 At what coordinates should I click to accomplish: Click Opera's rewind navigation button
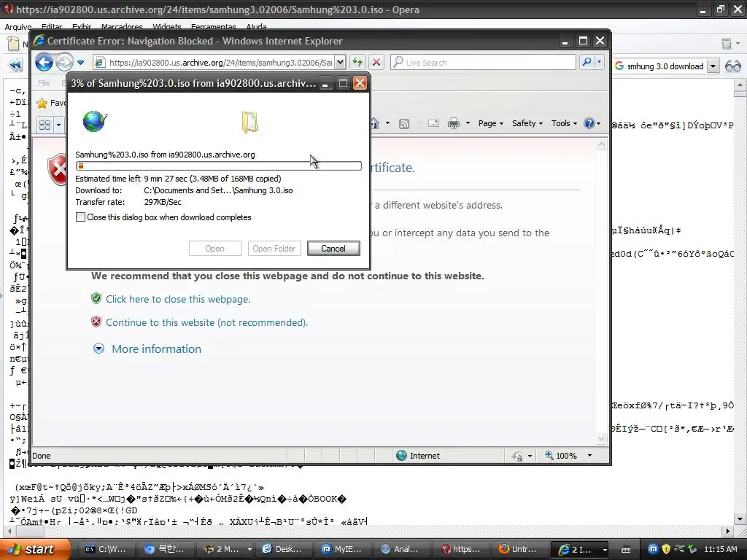point(15,65)
